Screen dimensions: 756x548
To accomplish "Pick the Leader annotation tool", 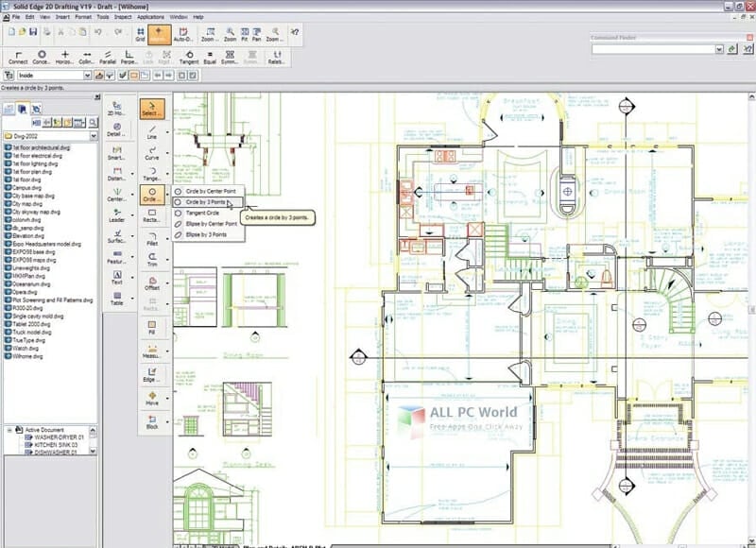I will (116, 215).
